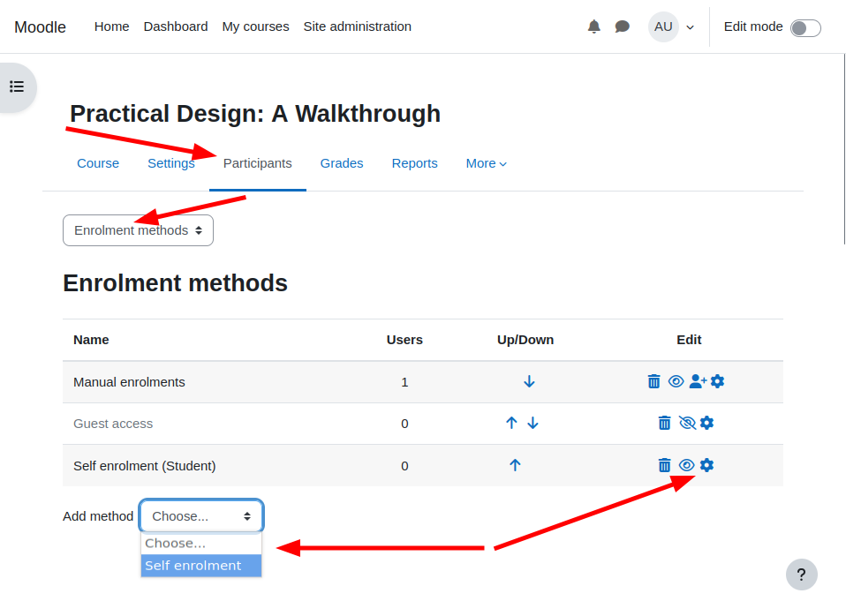Open the AU user menu

pyautogui.click(x=672, y=27)
